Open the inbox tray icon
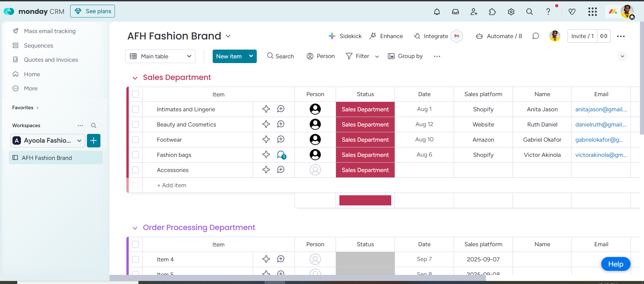This screenshot has height=284, width=644. pyautogui.click(x=455, y=12)
